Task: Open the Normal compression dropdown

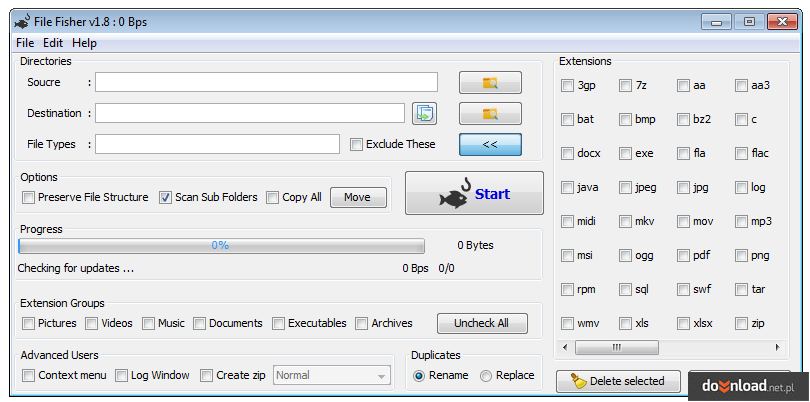Action: coord(332,376)
